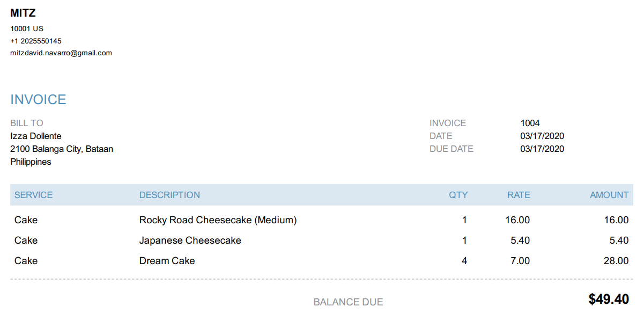Click the SERVICE column header
Screen dimensions: 644x314
click(x=34, y=195)
